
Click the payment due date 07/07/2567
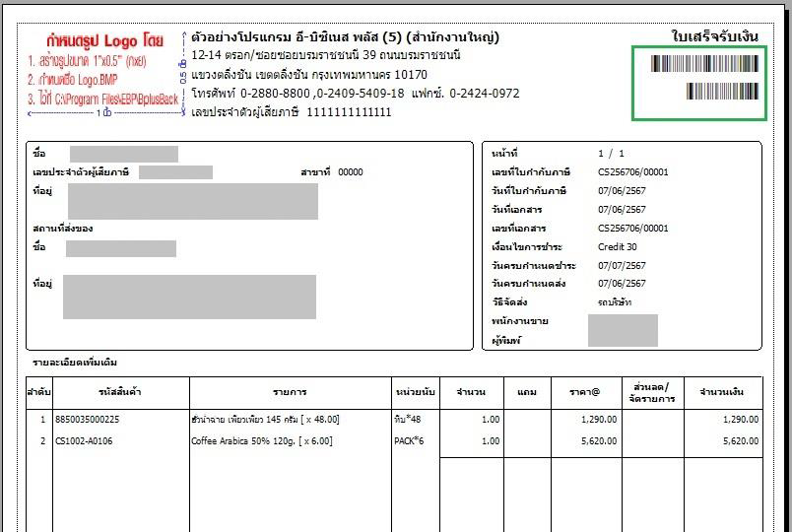click(x=622, y=266)
